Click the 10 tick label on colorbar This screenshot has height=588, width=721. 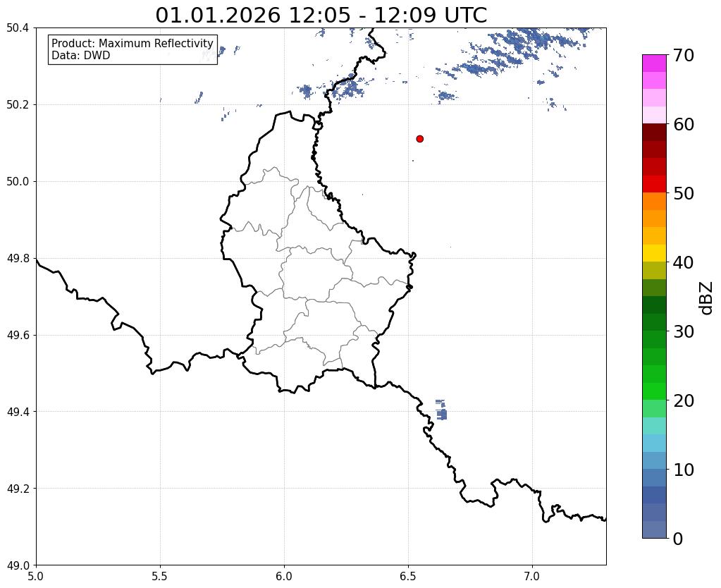(684, 470)
